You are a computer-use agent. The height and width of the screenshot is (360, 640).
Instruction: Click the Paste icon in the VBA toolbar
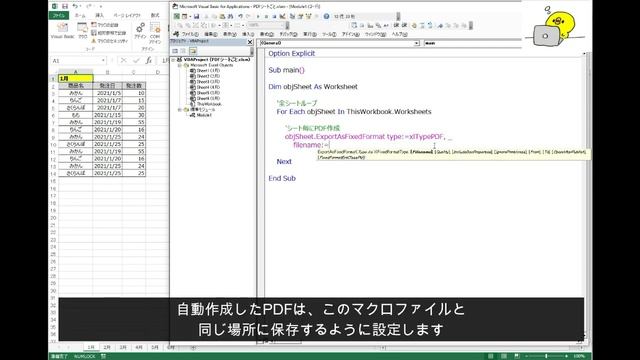tap(222, 16)
